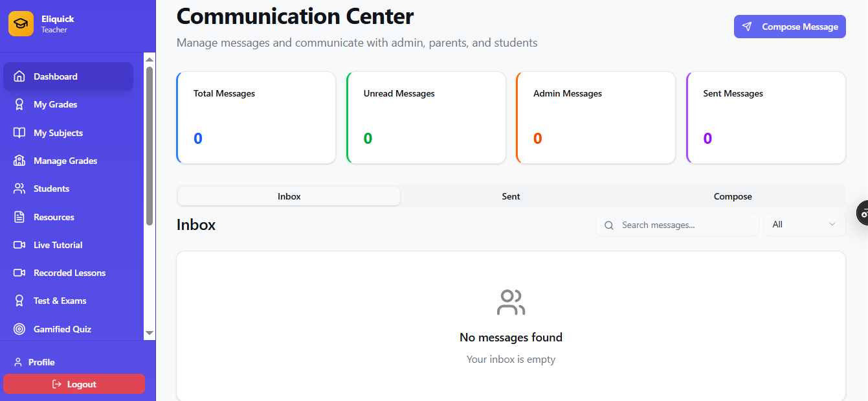This screenshot has width=868, height=401.
Task: Switch to the Inbox tab
Action: 289,196
